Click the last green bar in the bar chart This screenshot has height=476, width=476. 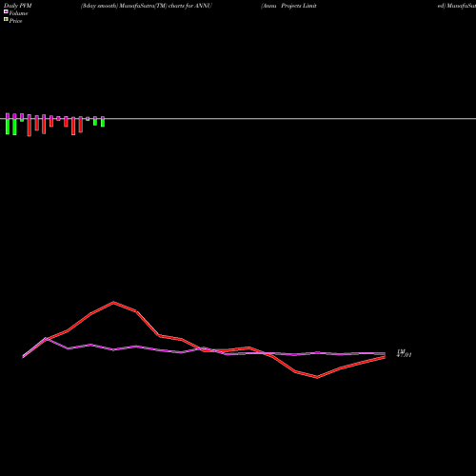pyautogui.click(x=103, y=122)
